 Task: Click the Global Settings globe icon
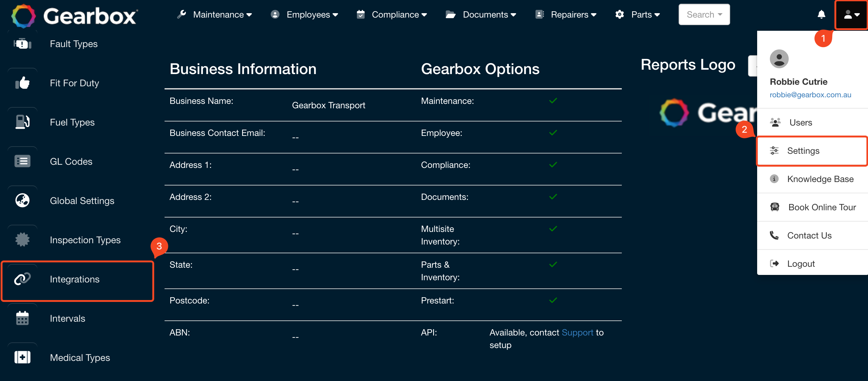click(x=22, y=201)
